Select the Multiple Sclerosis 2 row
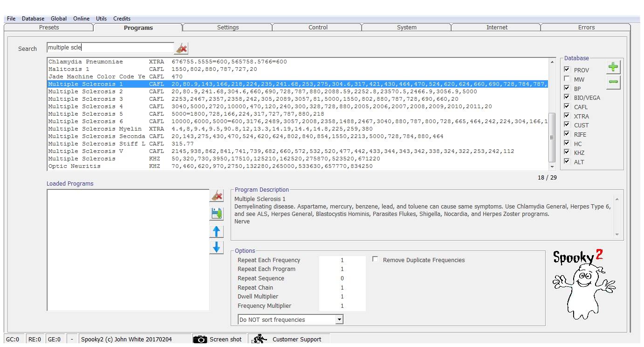 [298, 91]
